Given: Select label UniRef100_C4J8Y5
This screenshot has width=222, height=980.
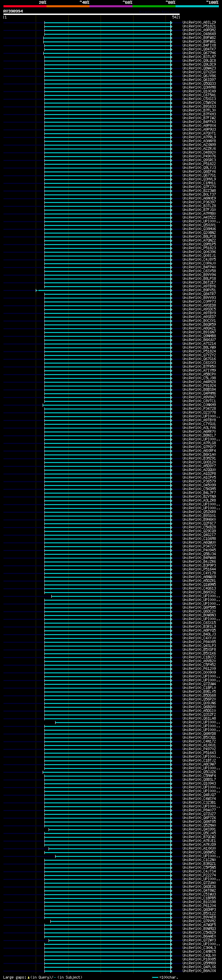Looking at the screenshot, I should click(x=199, y=259).
